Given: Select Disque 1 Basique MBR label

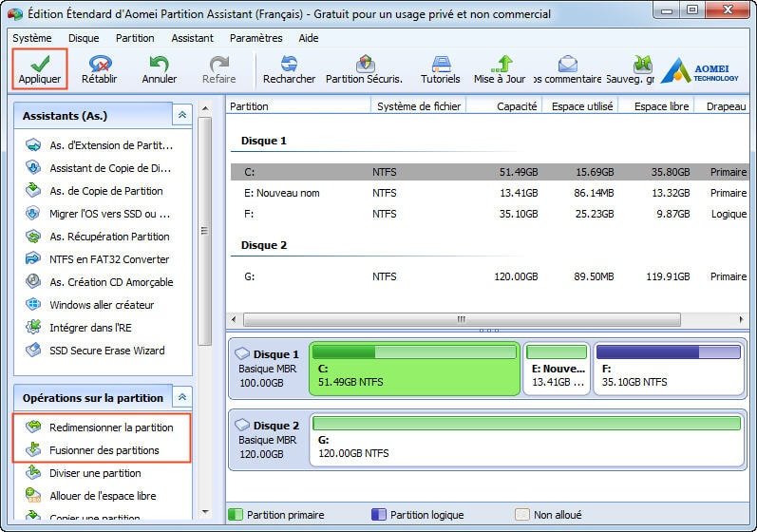Looking at the screenshot, I should coord(268,369).
